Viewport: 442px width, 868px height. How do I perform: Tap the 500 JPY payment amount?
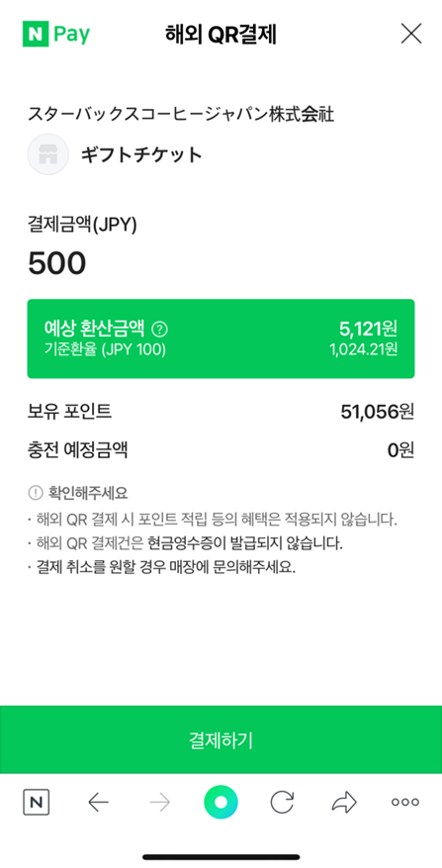[x=57, y=263]
